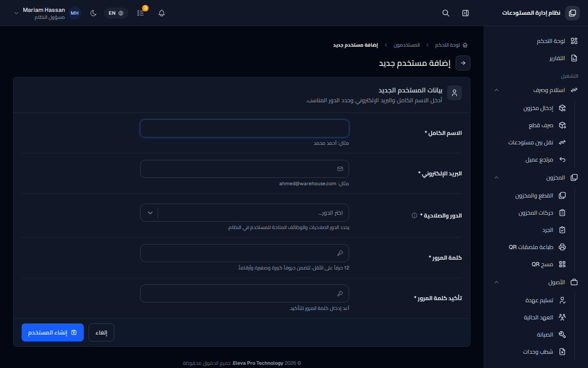The image size is (588, 368).
Task: Click the role dropdown chevron arrow
Action: 150,213
